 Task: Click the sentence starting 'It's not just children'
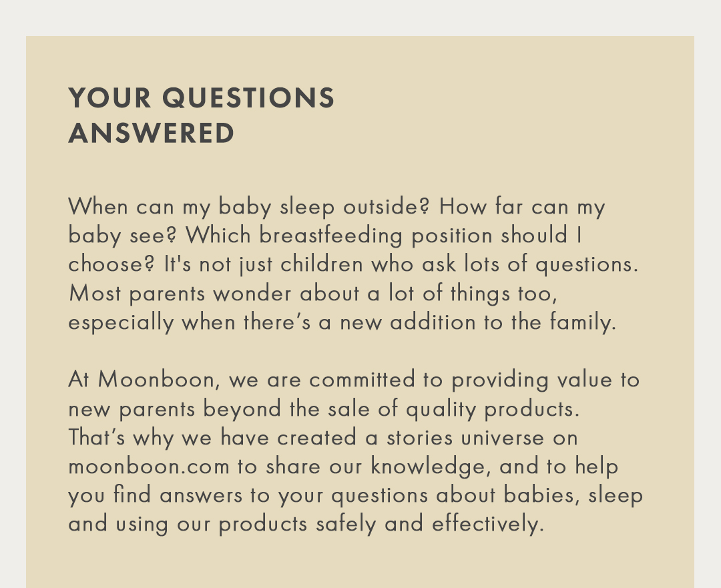(401, 265)
